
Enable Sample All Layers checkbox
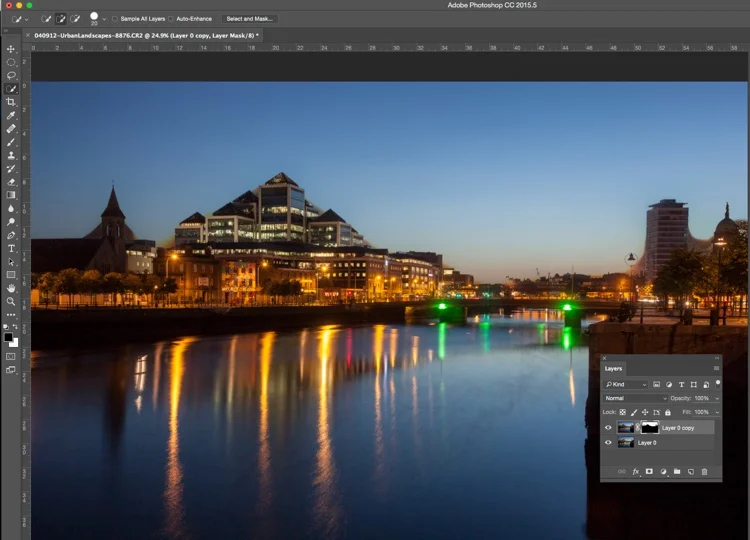click(115, 19)
